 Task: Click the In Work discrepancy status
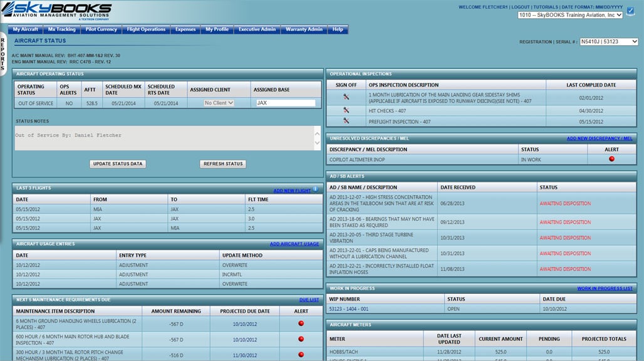tap(531, 160)
